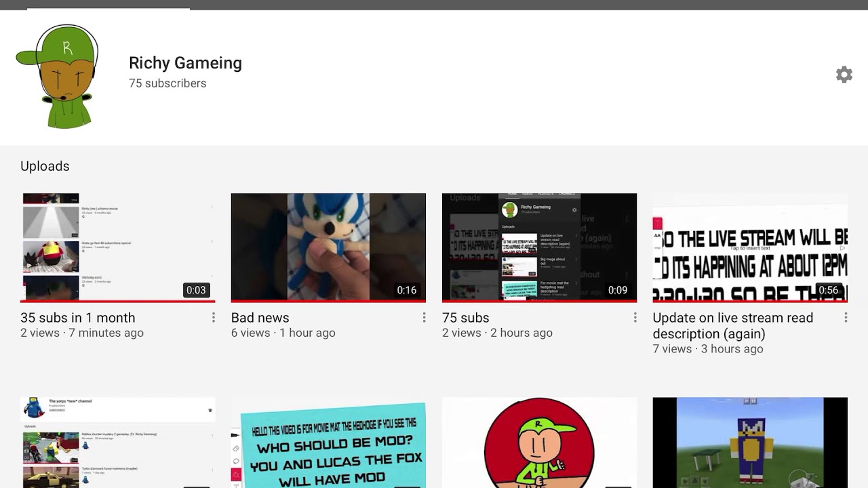
Task: Click "7 views · 3 hours ago" text
Action: pos(708,349)
